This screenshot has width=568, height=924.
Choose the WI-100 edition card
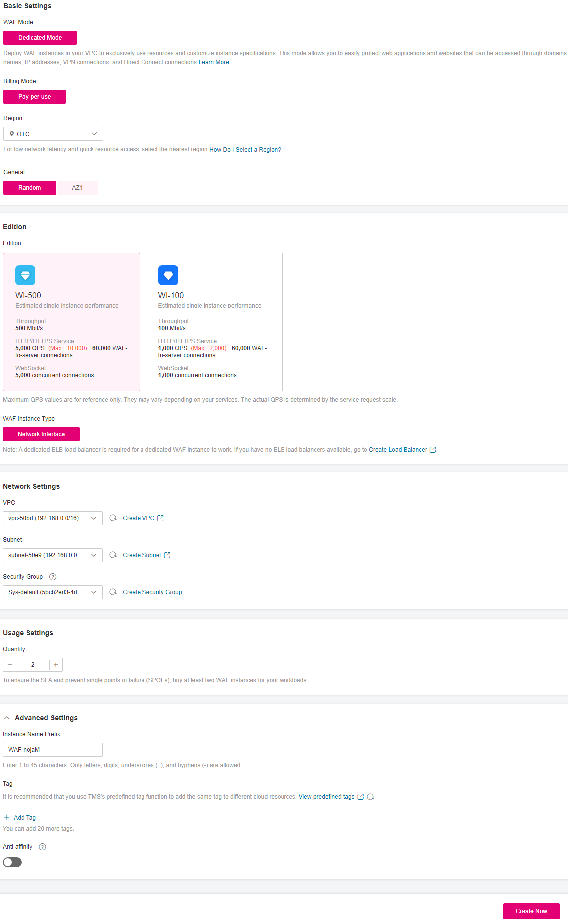[214, 322]
